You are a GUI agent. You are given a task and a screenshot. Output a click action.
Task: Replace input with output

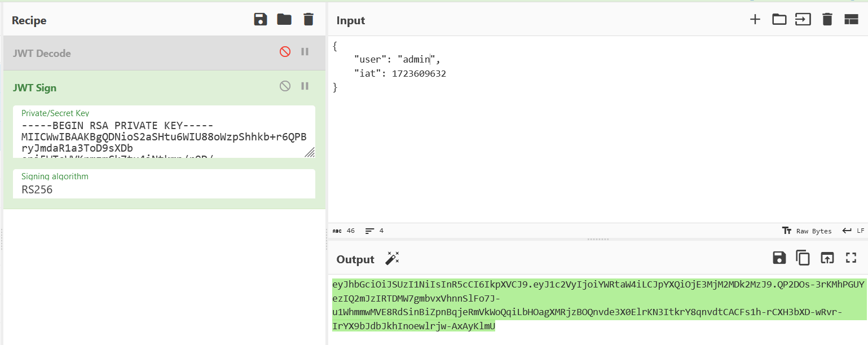pos(827,258)
